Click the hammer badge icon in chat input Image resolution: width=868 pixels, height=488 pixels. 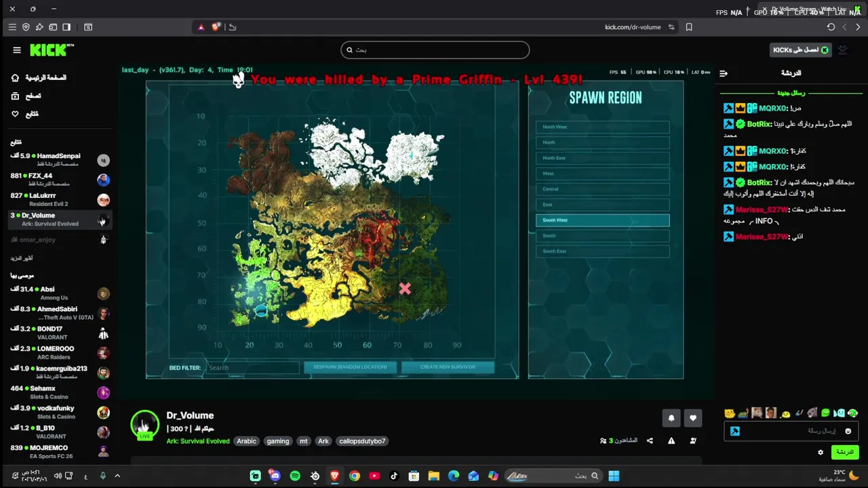735,431
